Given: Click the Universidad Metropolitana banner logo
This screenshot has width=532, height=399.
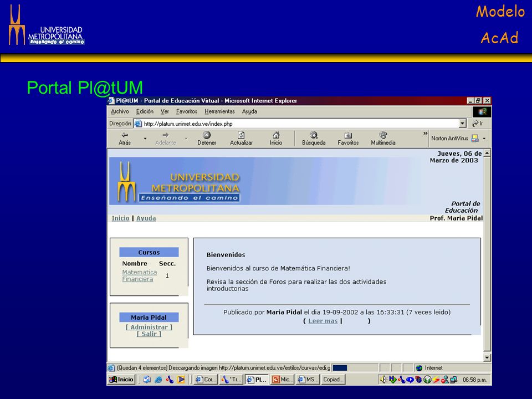Looking at the screenshot, I should pos(179,182).
